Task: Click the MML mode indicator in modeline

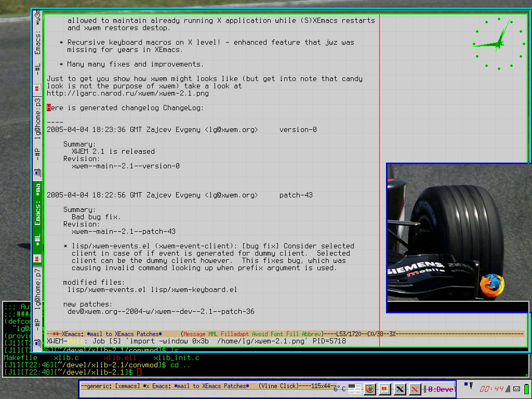Action: pos(213,334)
